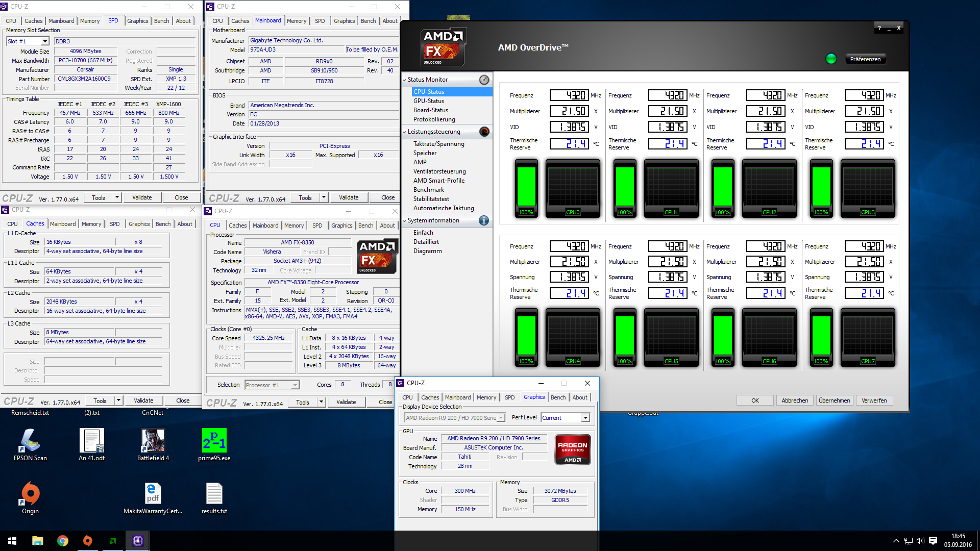
Task: Click the Status Monitor gauge icon
Action: tap(484, 80)
